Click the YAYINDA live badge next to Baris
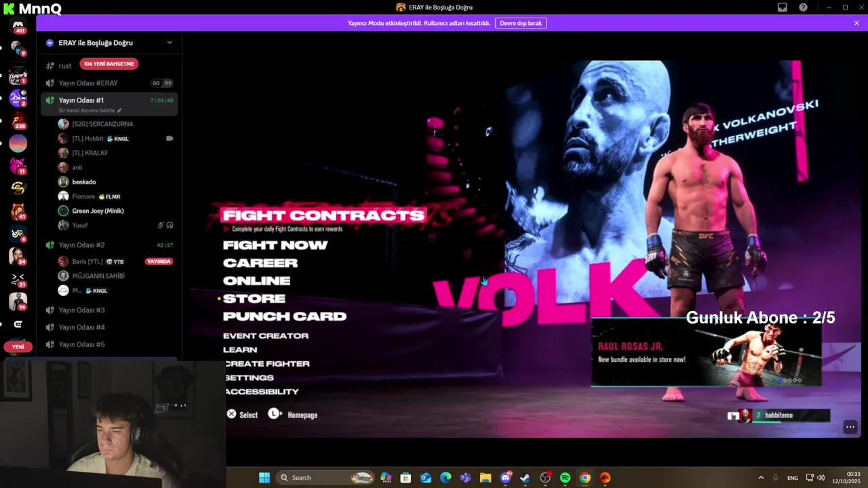868x488 pixels. [159, 262]
